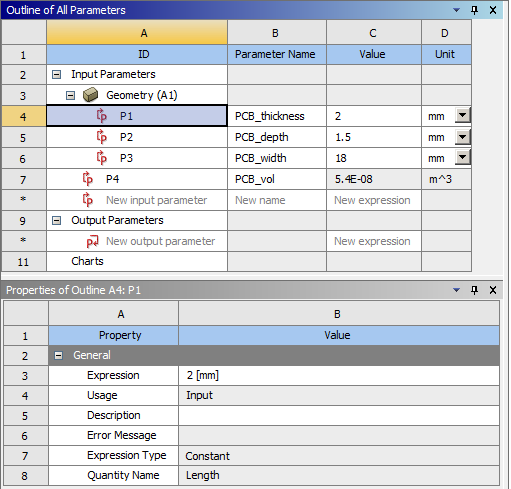Click the Expression property label

point(113,375)
